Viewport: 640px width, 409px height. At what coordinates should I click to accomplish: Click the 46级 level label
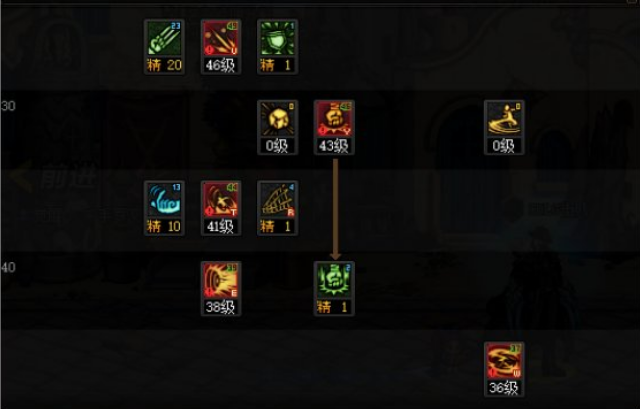(221, 65)
